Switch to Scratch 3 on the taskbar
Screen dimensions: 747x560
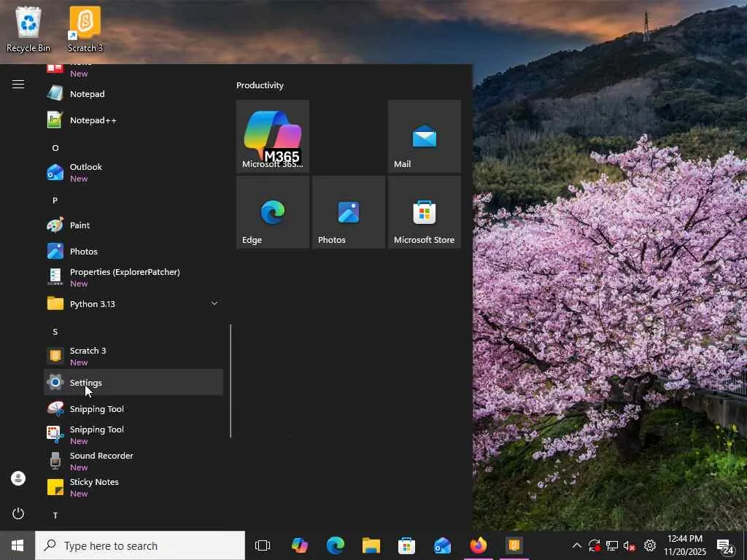514,545
